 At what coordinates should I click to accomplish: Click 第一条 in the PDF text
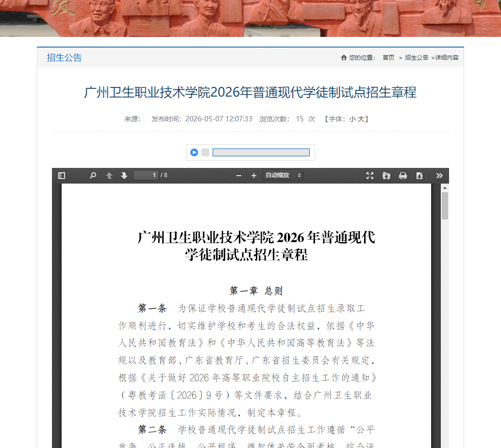[152, 308]
